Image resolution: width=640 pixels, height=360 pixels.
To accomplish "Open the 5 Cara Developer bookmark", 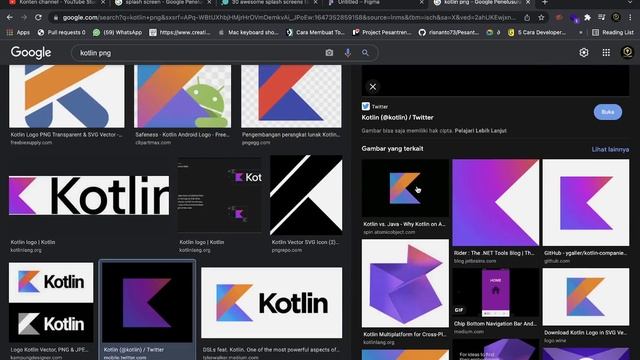I will click(537, 32).
